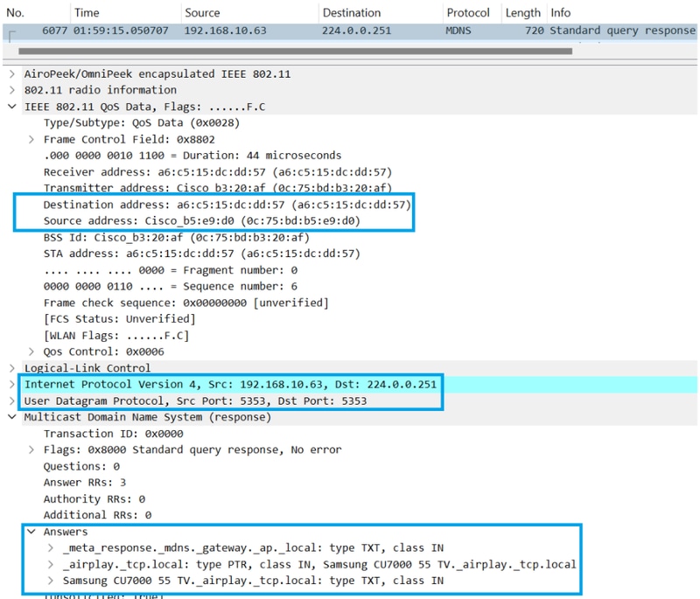700x599 pixels.
Task: Expand AiroPeek/OmniPeek encapsulated IEEE 802.11 section
Action: pyautogui.click(x=12, y=73)
